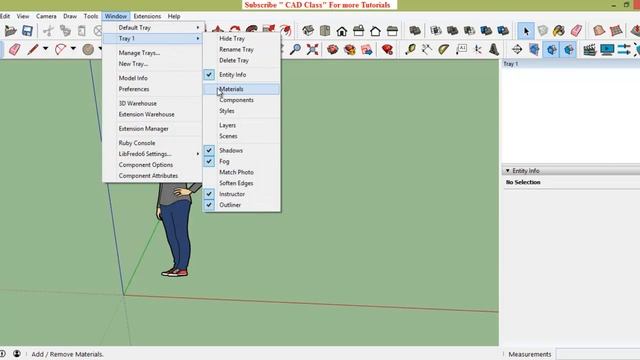Click the Tray 1 panel title
Image resolution: width=640 pixels, height=360 pixels.
coord(511,64)
